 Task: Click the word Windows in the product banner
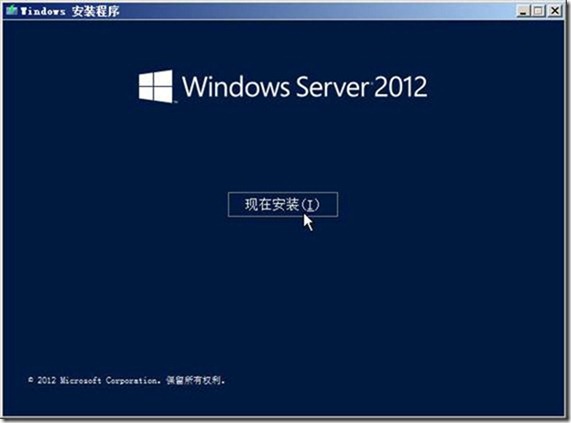click(x=236, y=86)
